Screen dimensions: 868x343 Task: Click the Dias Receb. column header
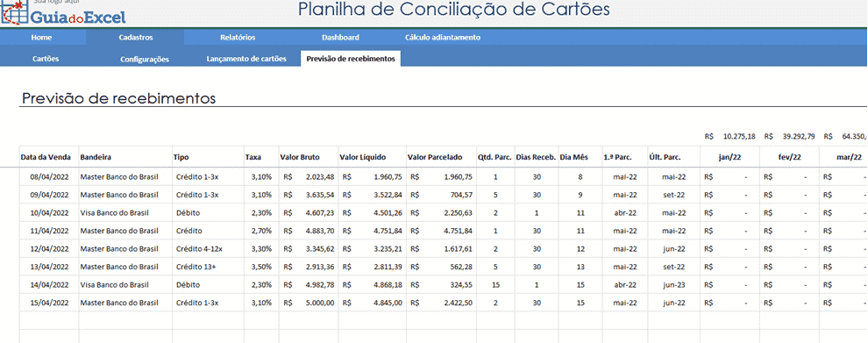pyautogui.click(x=536, y=157)
